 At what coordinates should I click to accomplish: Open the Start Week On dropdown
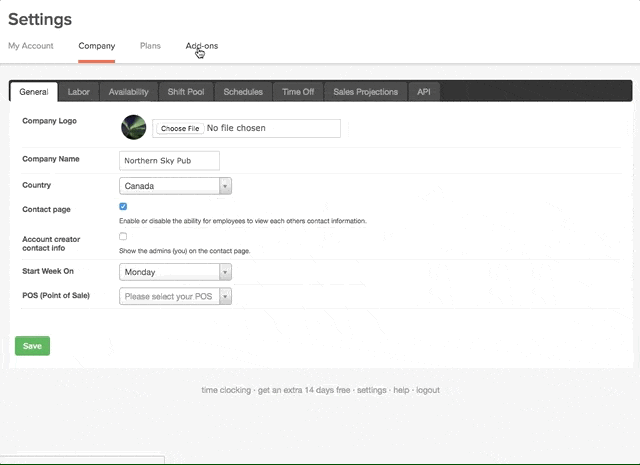point(176,272)
